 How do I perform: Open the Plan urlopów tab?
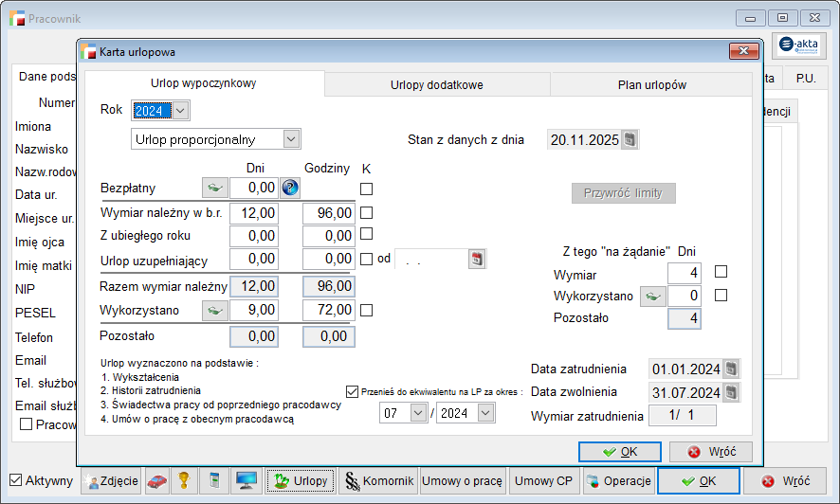click(x=651, y=84)
